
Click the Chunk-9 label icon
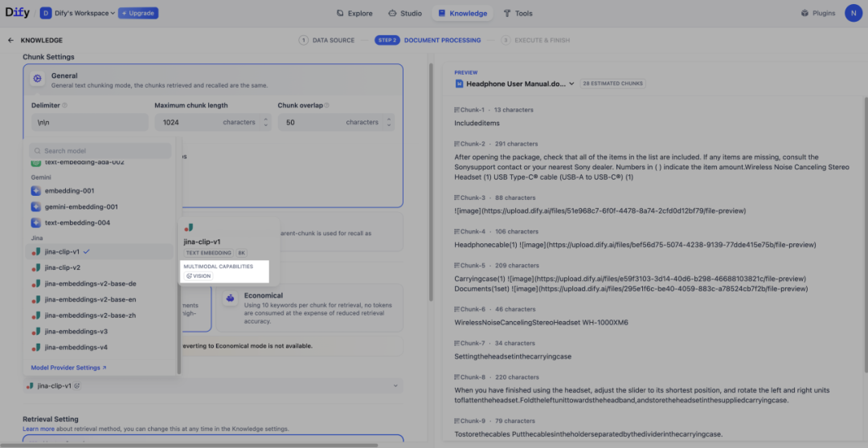click(457, 421)
